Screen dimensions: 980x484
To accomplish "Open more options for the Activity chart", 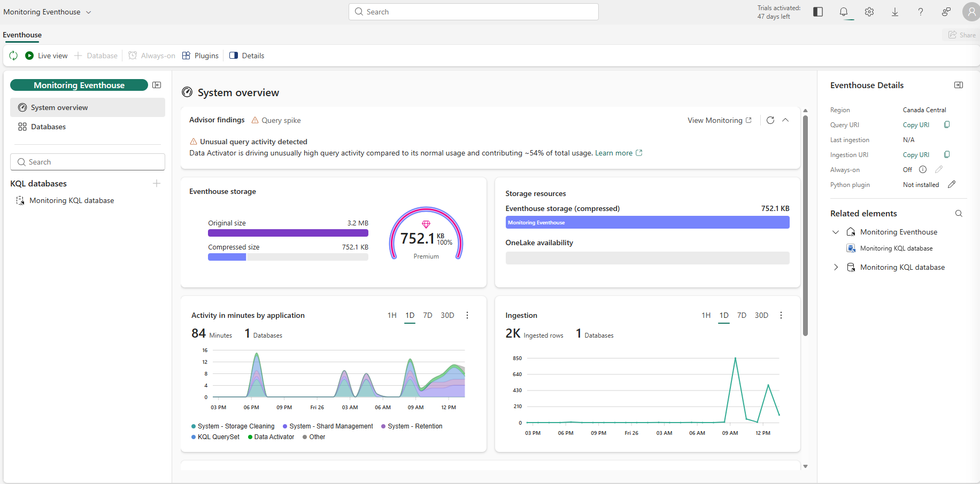I will point(467,315).
